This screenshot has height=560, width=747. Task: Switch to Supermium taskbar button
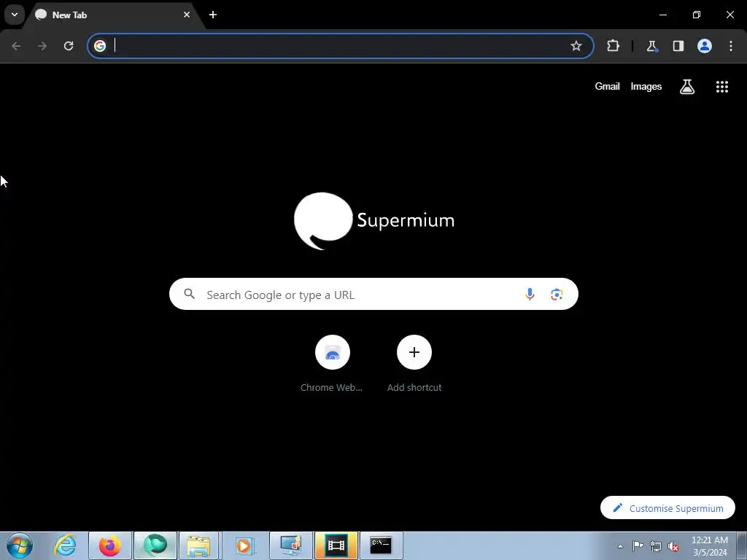coord(155,545)
